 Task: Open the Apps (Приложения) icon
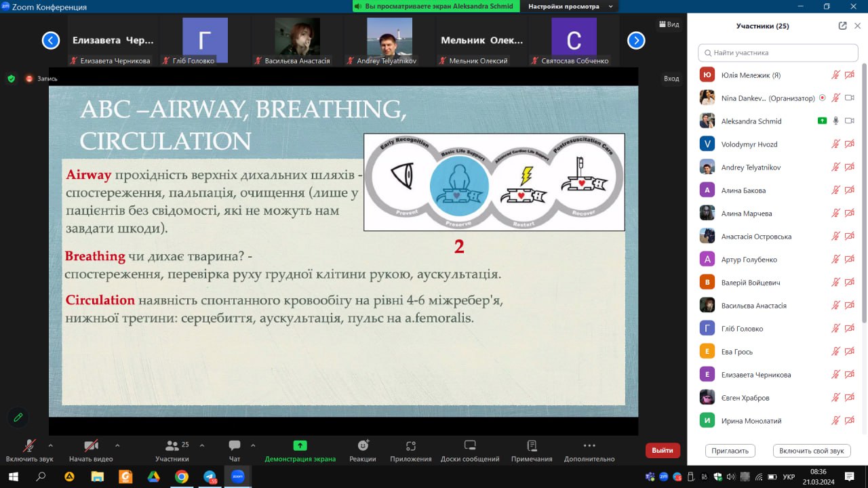[x=410, y=446]
